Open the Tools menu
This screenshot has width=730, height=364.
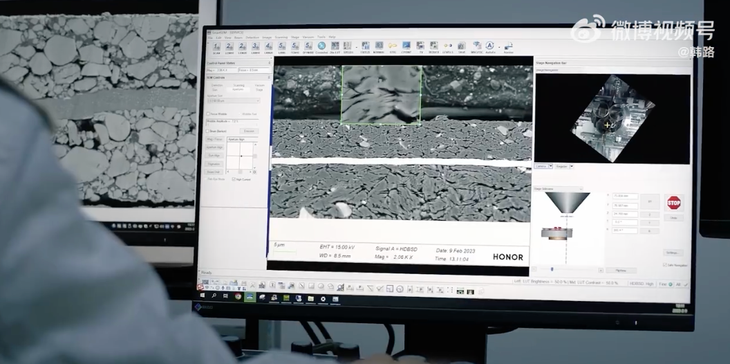click(x=321, y=37)
